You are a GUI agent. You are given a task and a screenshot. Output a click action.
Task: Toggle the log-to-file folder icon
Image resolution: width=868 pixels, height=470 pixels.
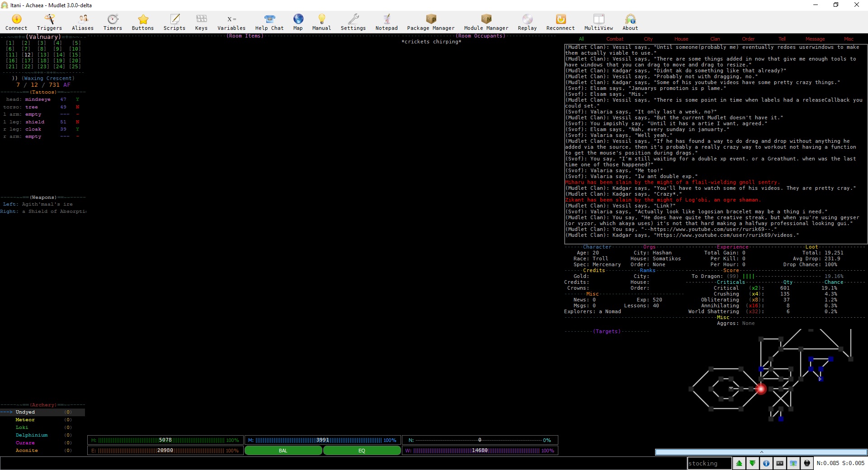[x=793, y=463]
